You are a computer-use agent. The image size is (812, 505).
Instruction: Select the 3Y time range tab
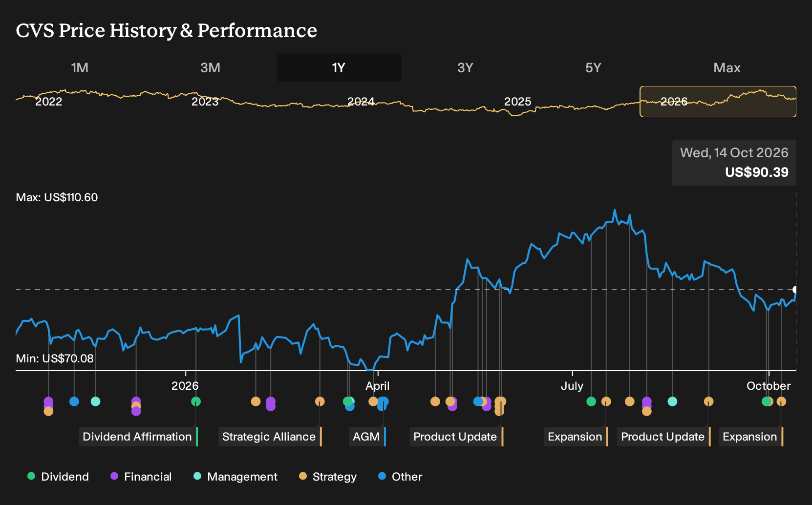click(x=465, y=67)
